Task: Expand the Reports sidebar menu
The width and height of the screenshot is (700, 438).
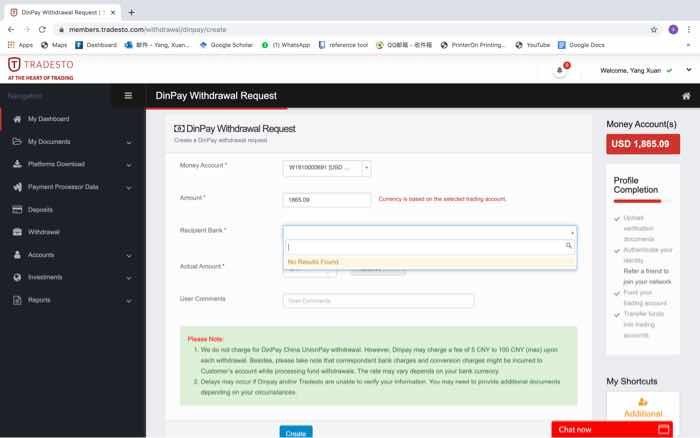Action: 73,300
